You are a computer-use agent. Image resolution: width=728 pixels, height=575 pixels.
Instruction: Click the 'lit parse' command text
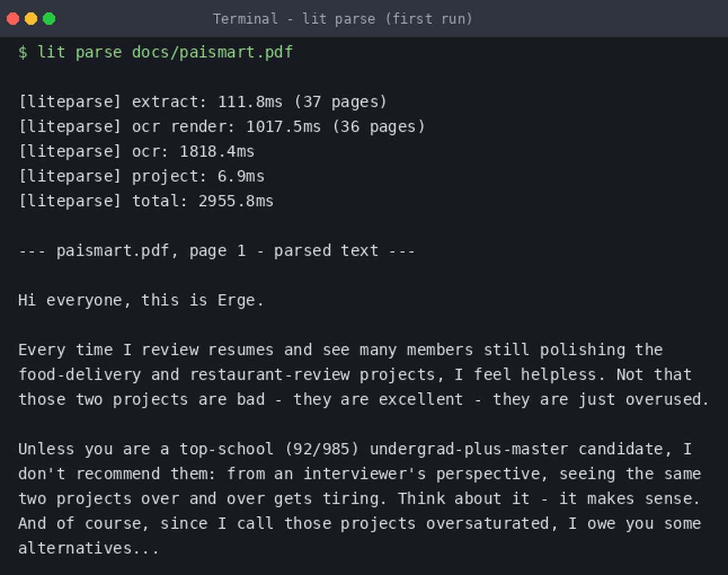pyautogui.click(x=79, y=52)
